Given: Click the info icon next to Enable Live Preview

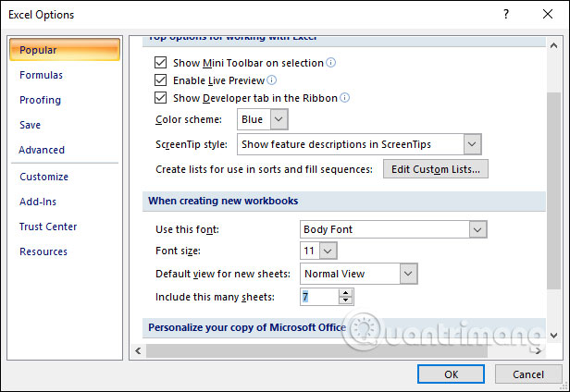Looking at the screenshot, I should (271, 80).
